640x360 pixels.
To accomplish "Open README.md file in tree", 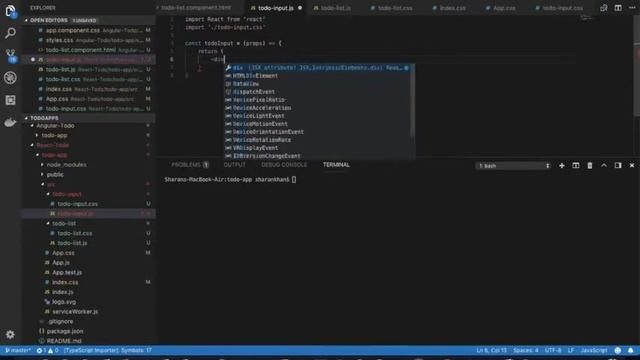I will (x=89, y=341).
